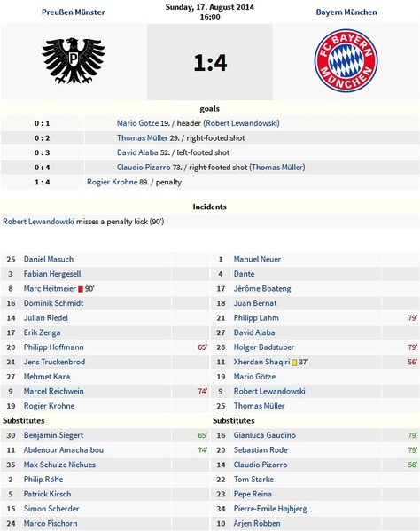Open Arjen Robben's player link
The image size is (420, 531).
pos(257,524)
